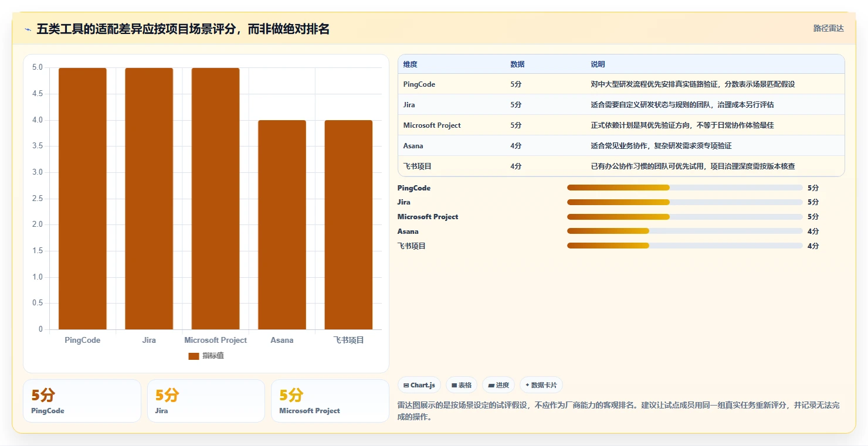
Task: Click the Jira progress bar
Action: (684, 202)
